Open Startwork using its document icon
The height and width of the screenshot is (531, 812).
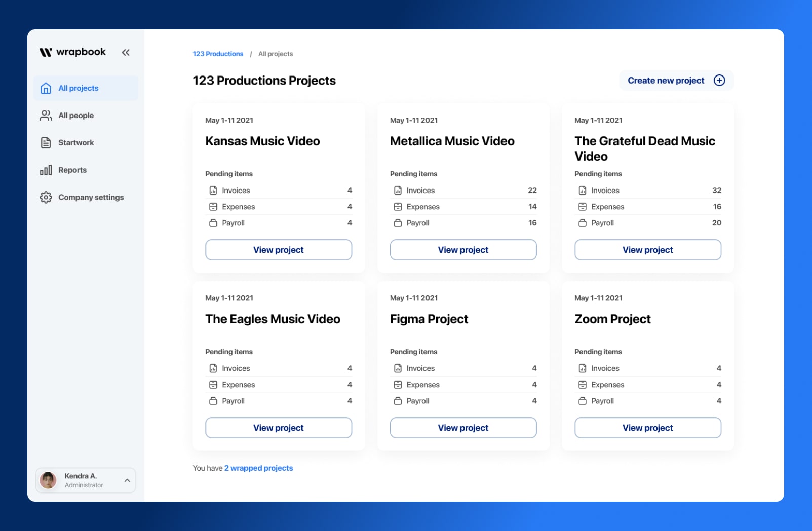(x=46, y=142)
